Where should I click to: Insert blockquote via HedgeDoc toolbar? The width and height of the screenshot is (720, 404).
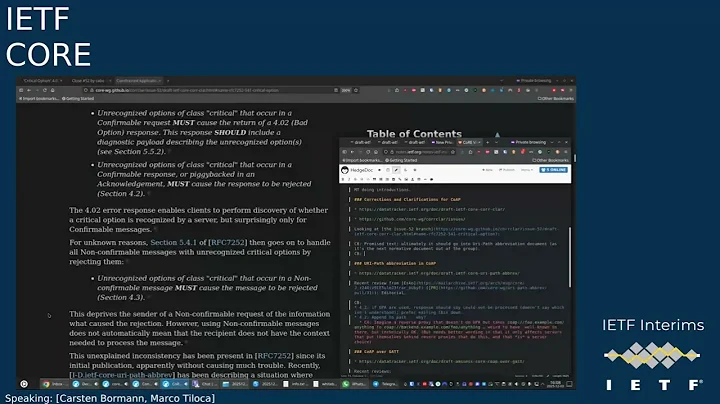pos(374,179)
